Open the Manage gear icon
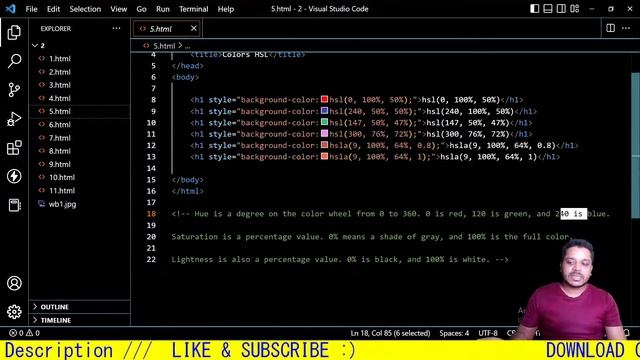The image size is (640, 360). click(14, 312)
